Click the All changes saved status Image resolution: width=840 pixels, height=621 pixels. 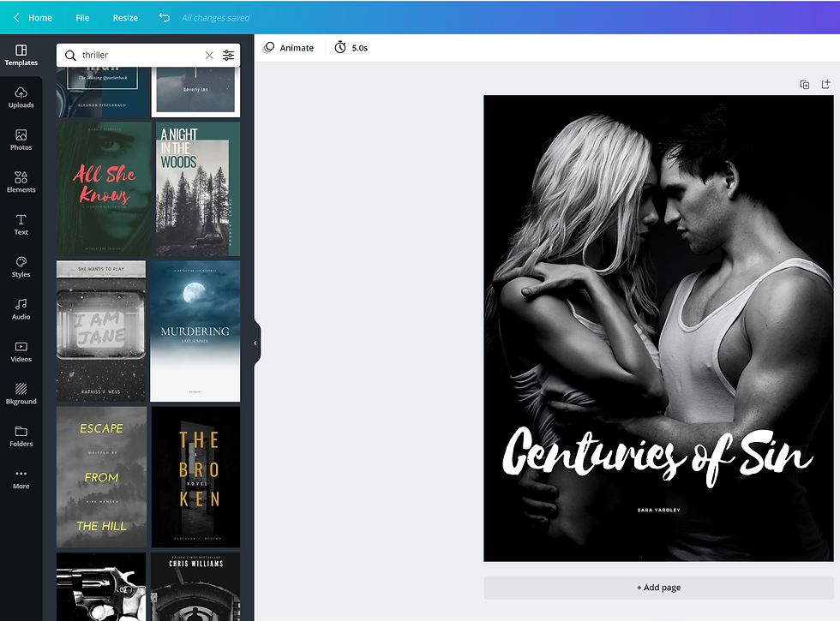pyautogui.click(x=215, y=18)
